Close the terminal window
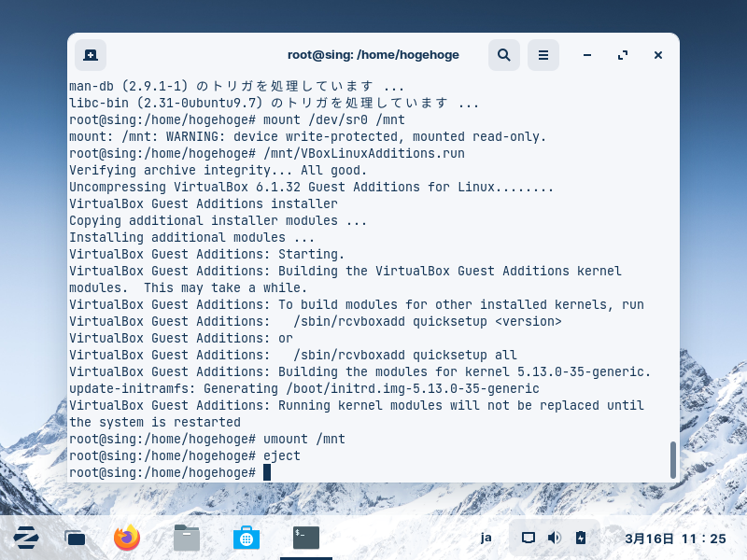 click(x=658, y=55)
